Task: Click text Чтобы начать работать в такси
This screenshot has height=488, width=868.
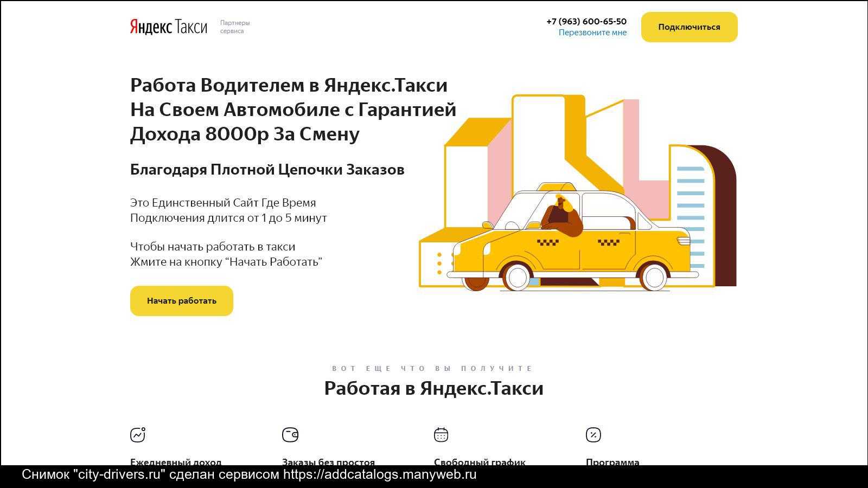Action: point(213,247)
